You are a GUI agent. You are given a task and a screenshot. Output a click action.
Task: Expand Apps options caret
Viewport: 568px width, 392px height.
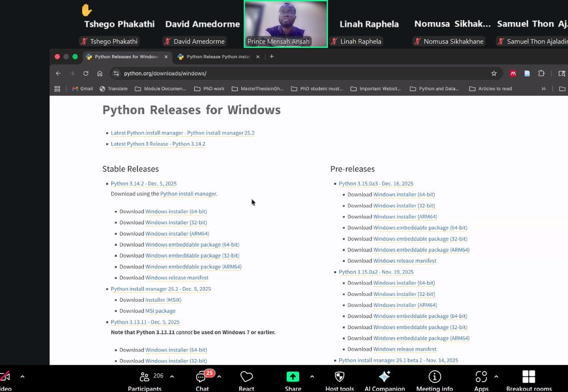[496, 377]
